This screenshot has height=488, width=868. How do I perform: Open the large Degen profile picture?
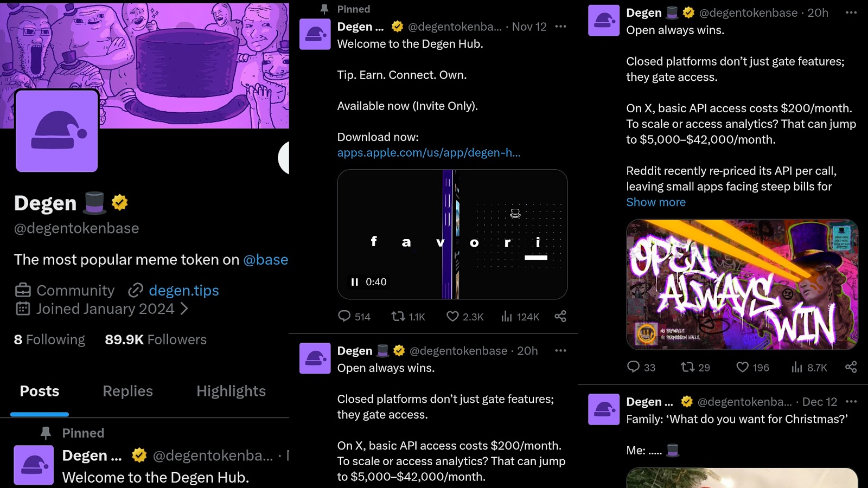pyautogui.click(x=57, y=131)
